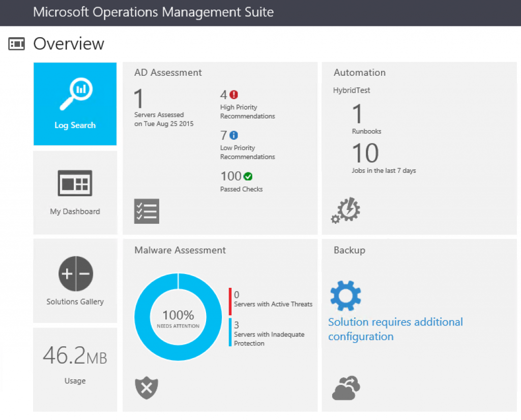Click the blue Inadequate Protection legend bar
The width and height of the screenshot is (521, 420).
[230, 333]
